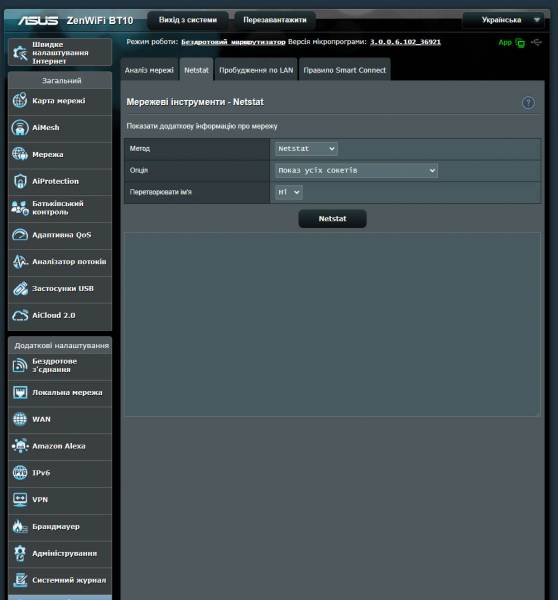Open the Локальна мережа menu item
This screenshot has height=600, width=558.
coord(60,393)
